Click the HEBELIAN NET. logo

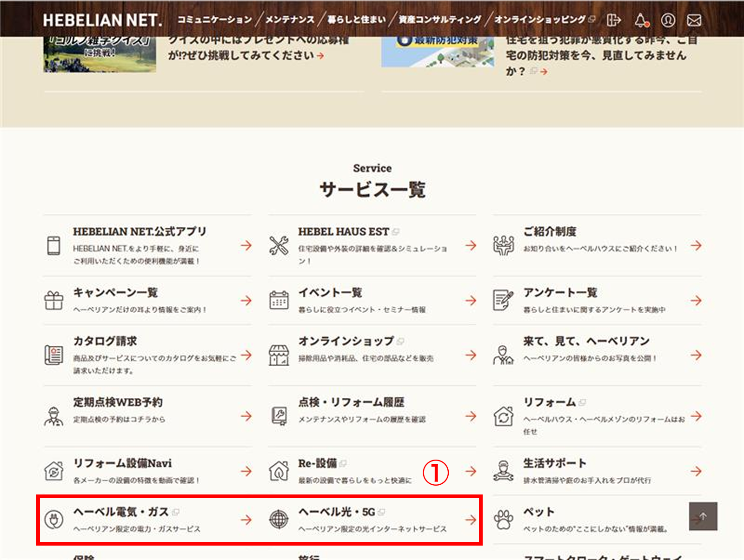coord(103,20)
